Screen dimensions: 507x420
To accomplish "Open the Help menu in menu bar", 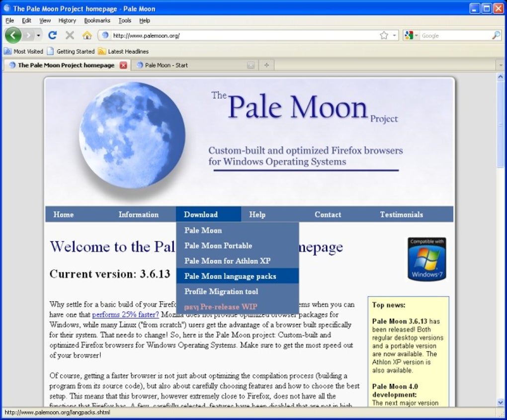I will 145,20.
